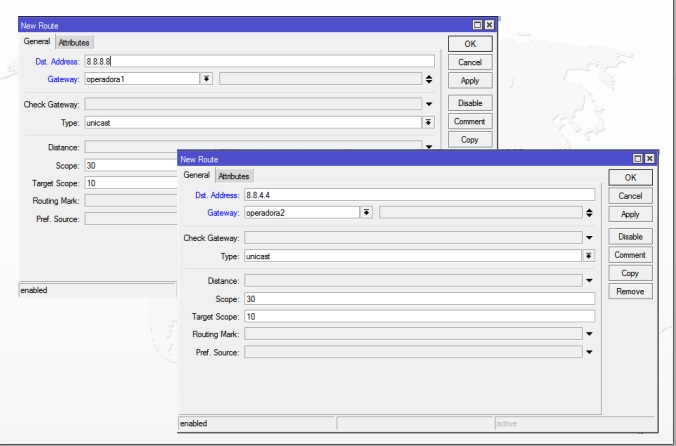676x446 pixels.
Task: Click Pref. Source field in 8.8.4.4 window
Action: click(x=413, y=352)
